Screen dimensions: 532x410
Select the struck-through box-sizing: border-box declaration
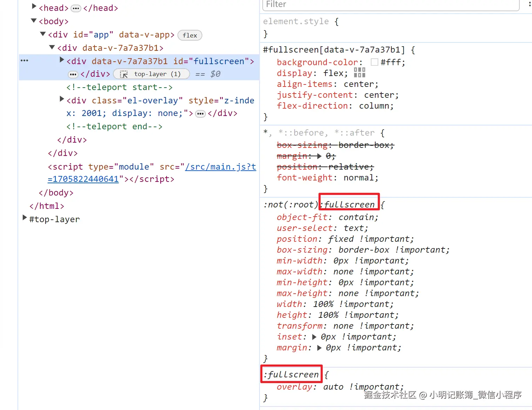336,145
